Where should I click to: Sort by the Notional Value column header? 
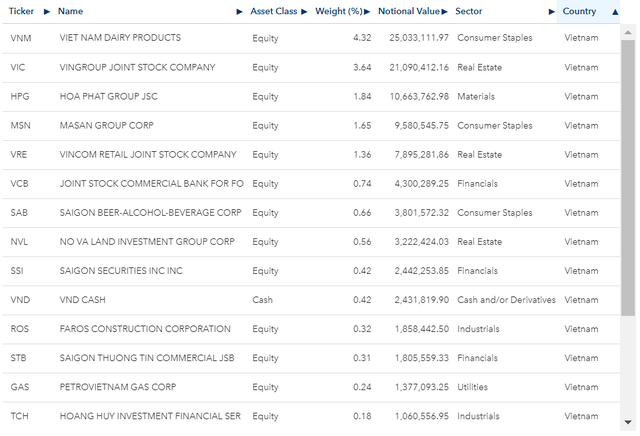409,11
